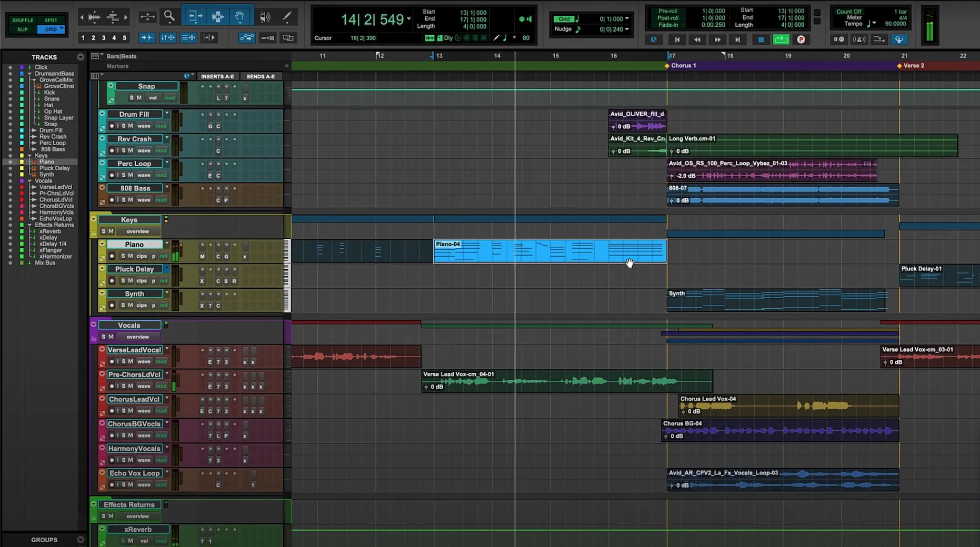Viewport: 980px width, 547px height.
Task: Select the Trim tool
Action: [x=195, y=16]
